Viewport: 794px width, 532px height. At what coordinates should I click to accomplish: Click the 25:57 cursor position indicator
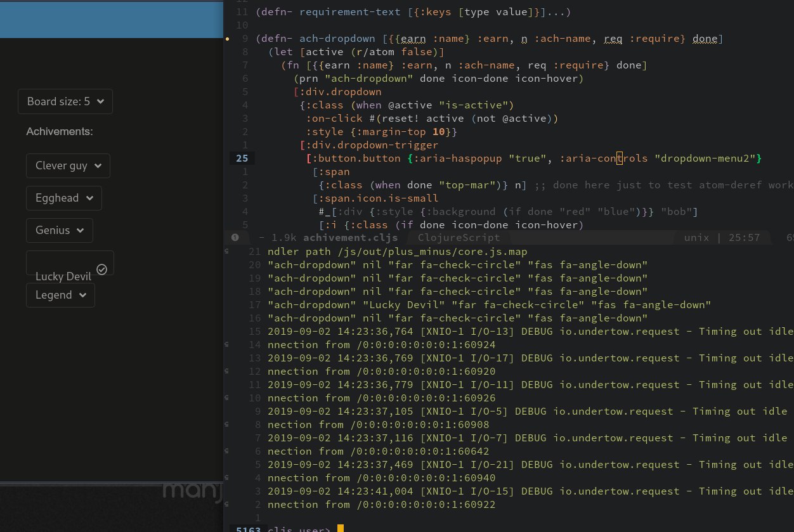[744, 238]
